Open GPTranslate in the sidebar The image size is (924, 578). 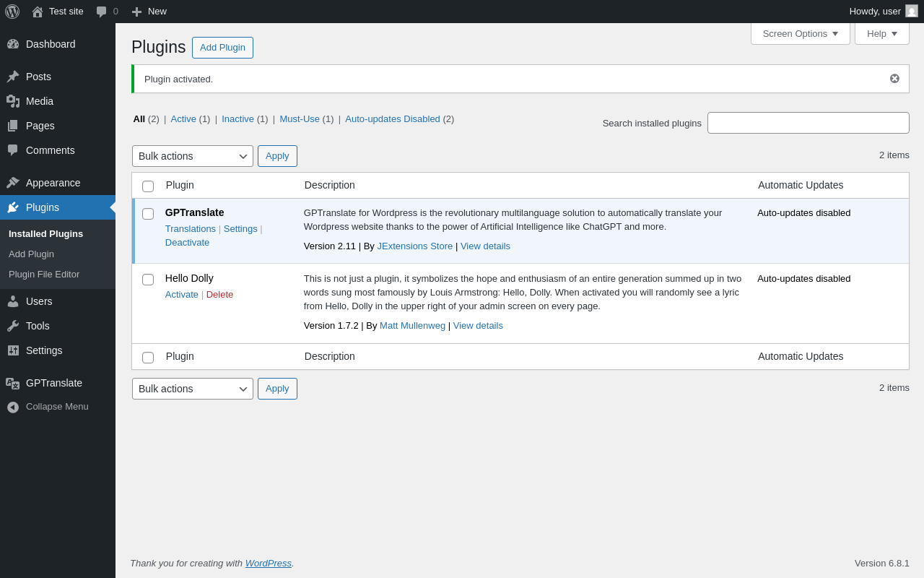(x=53, y=383)
